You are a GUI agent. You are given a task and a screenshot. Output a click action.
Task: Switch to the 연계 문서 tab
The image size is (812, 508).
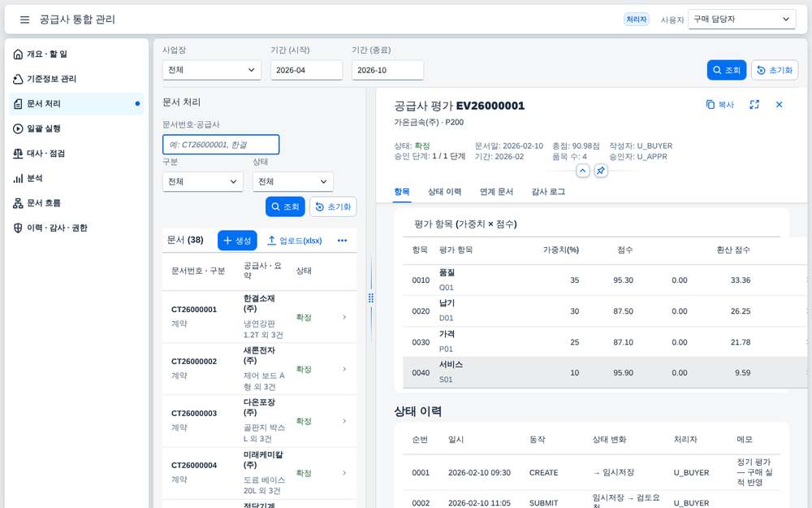(x=496, y=192)
